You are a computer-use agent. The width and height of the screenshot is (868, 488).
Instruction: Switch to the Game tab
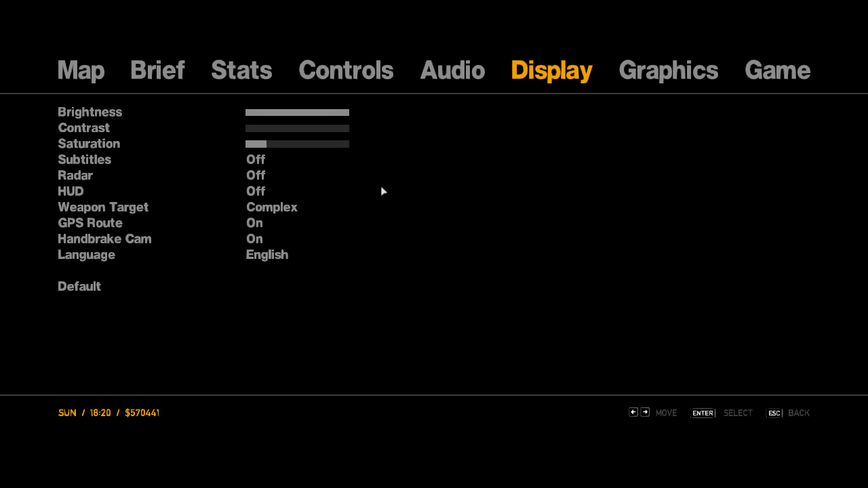(778, 70)
